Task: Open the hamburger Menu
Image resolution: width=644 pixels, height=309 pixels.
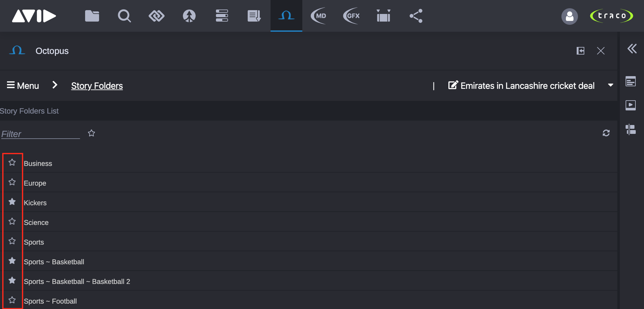Action: (22, 85)
